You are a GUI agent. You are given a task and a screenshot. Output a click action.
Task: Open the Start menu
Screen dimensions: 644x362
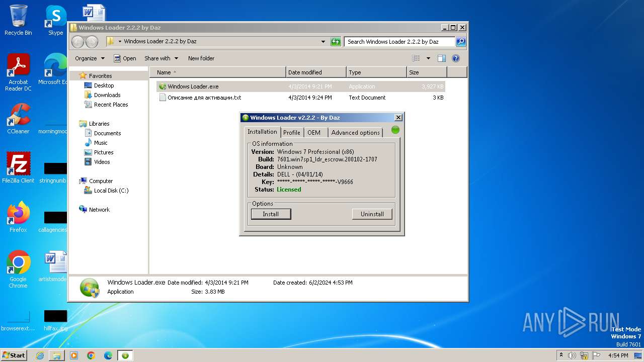point(14,355)
